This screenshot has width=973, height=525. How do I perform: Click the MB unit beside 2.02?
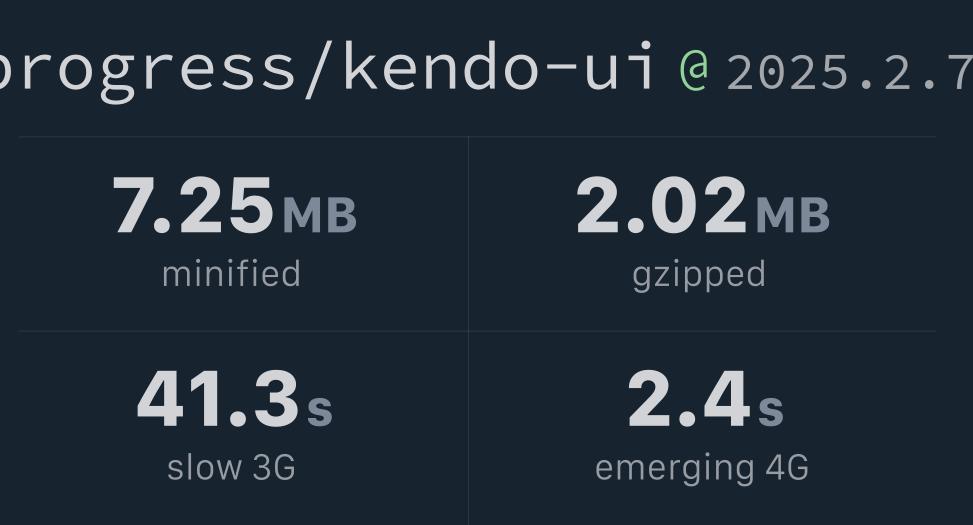(x=793, y=215)
